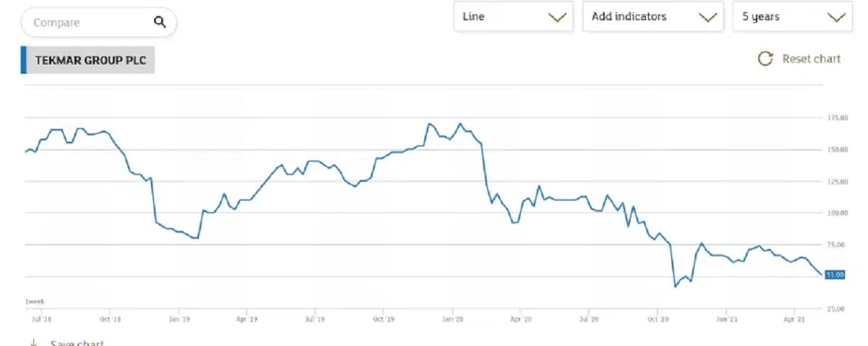
Task: Click the 175.00 price axis label
Action: [838, 117]
